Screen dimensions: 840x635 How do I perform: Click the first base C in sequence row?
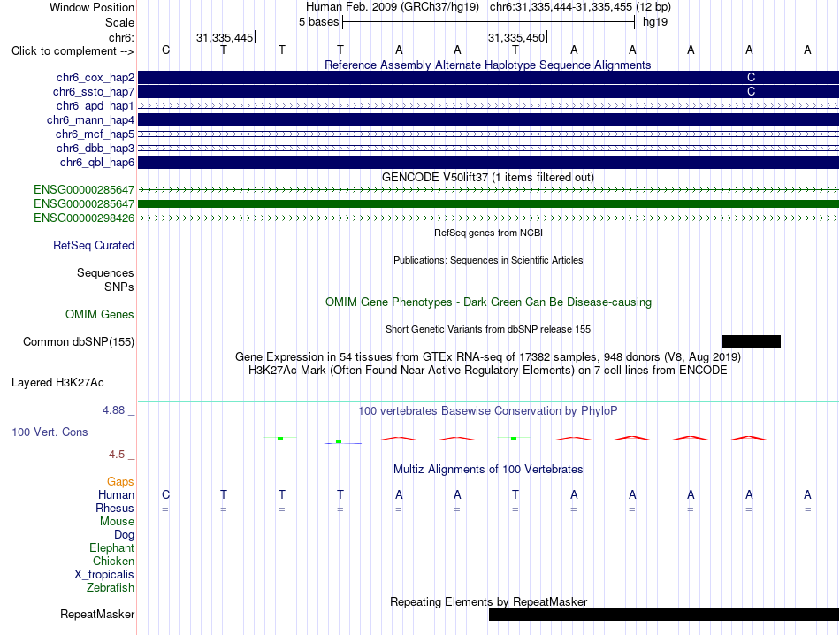[x=165, y=50]
